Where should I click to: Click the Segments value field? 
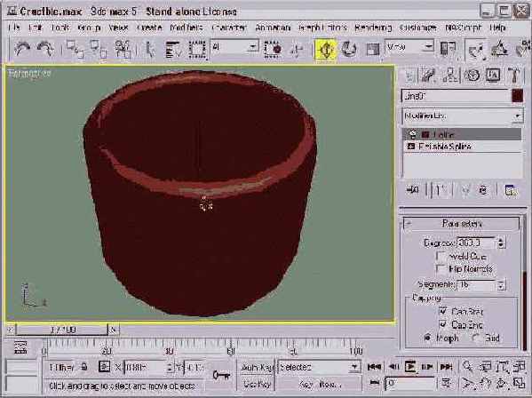[x=476, y=284]
